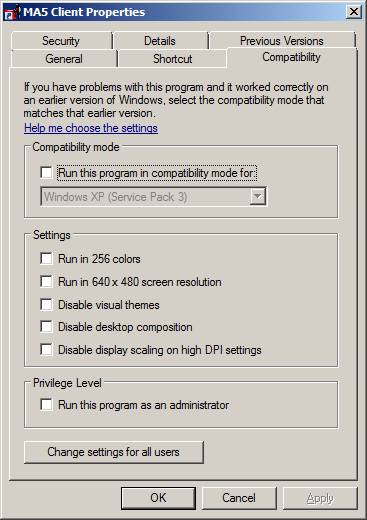367x520 pixels.
Task: Check Run in 256 colors
Action: pos(46,258)
